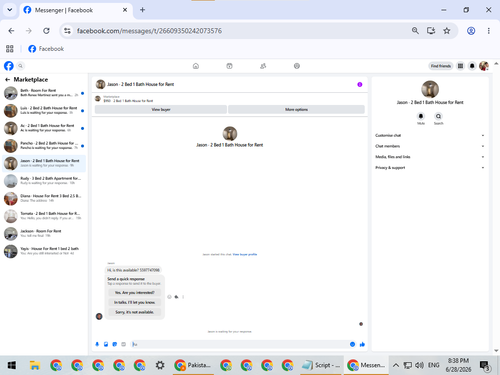Open Diana - House For Rent conversation
The image size is (500, 375).
pyautogui.click(x=44, y=198)
